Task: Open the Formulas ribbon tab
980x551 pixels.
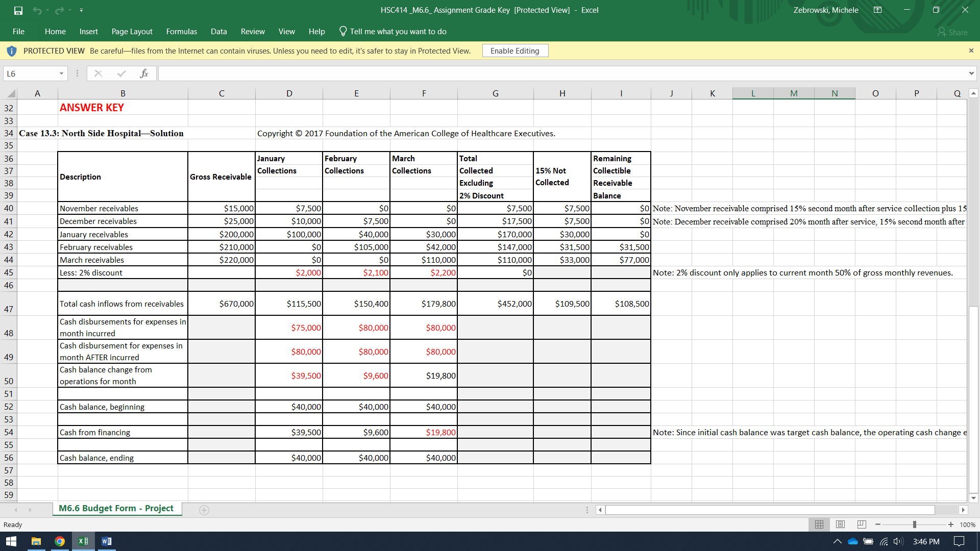Action: pos(182,32)
